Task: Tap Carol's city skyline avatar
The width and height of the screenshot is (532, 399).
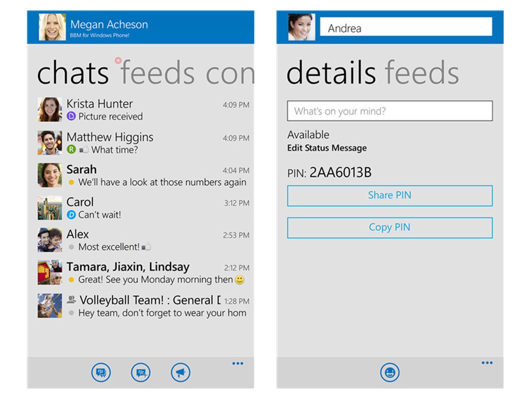Action: tap(50, 208)
